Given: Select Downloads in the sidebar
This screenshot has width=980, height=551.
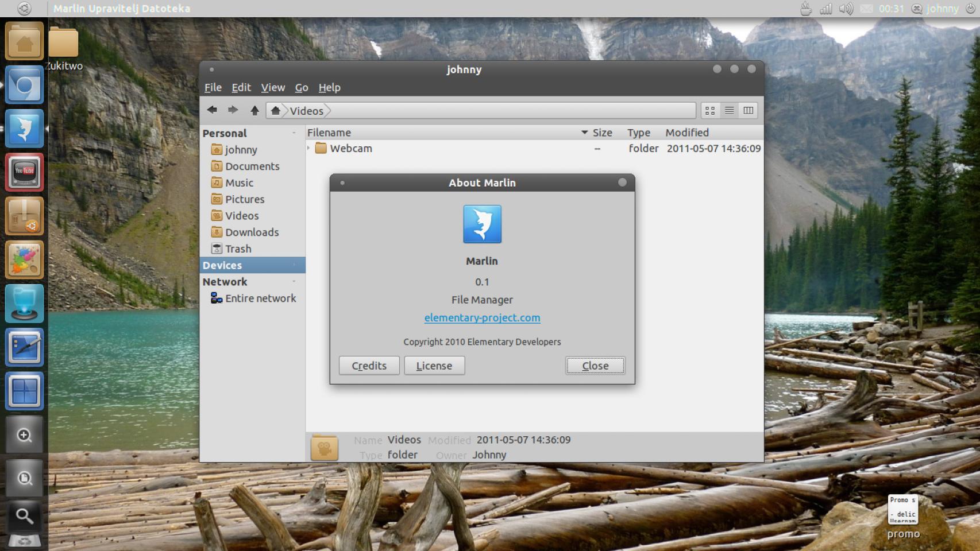Looking at the screenshot, I should [252, 232].
